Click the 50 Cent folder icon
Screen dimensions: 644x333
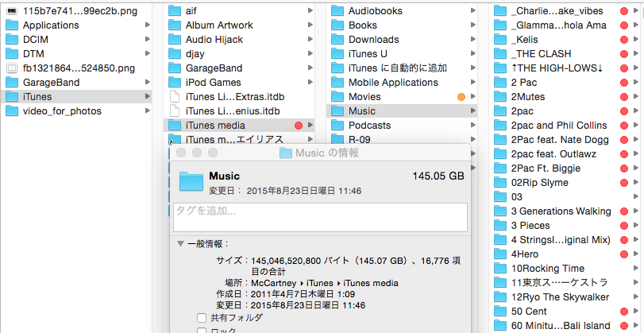pyautogui.click(x=500, y=312)
